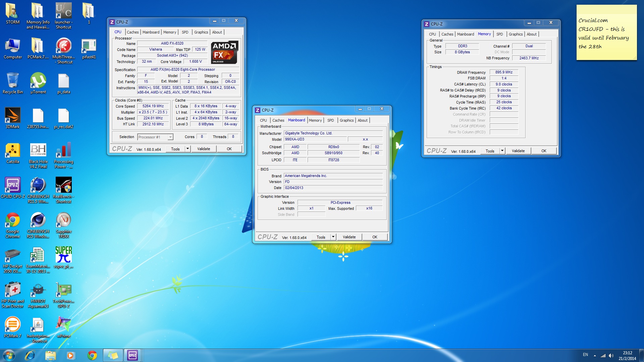Launch the PCMark 7 desktop icon
Screen dimensions: 644x362
[x=12, y=327]
